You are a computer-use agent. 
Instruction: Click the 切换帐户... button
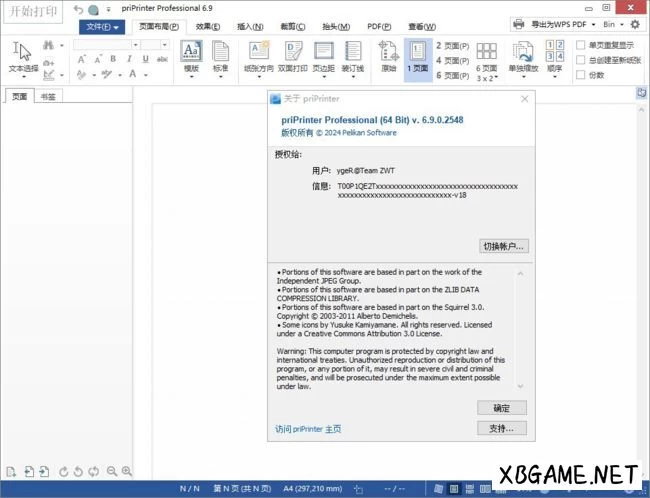504,246
